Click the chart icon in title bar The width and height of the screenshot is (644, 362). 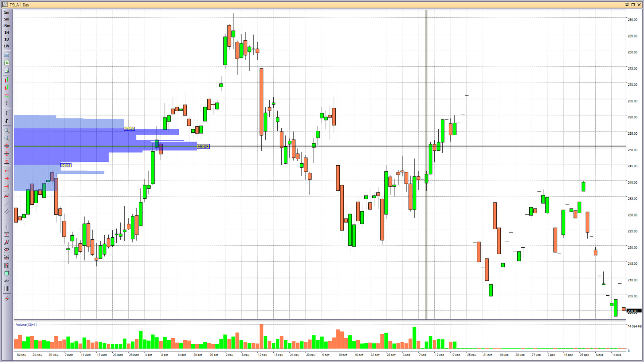pyautogui.click(x=5, y=5)
